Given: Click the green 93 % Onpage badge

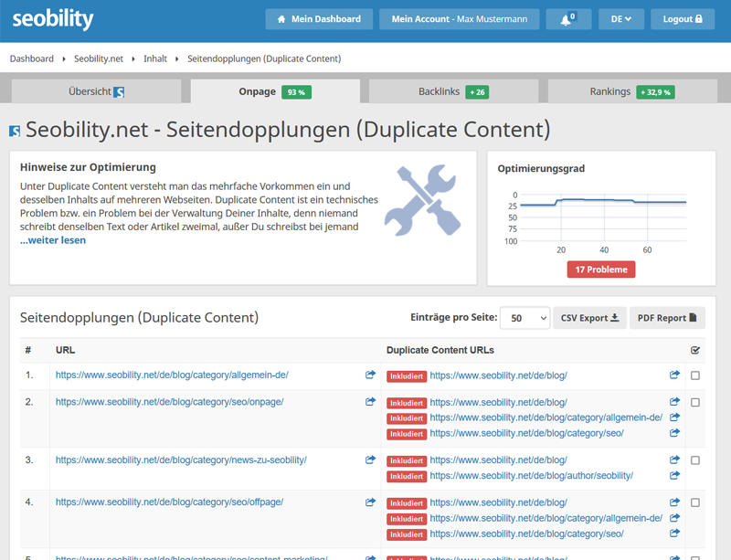Looking at the screenshot, I should [296, 92].
